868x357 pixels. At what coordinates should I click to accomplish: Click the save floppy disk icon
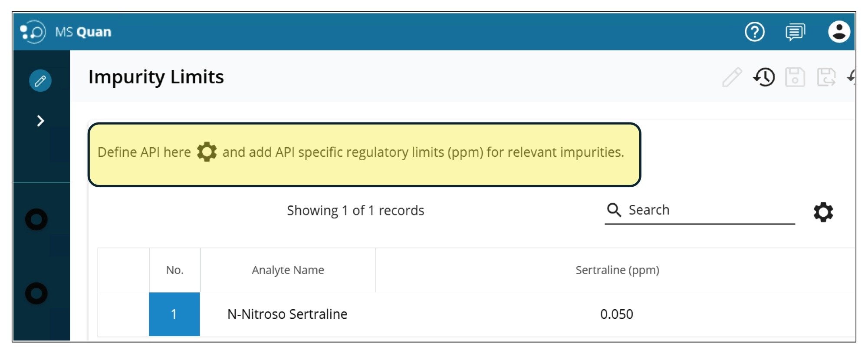coord(795,77)
